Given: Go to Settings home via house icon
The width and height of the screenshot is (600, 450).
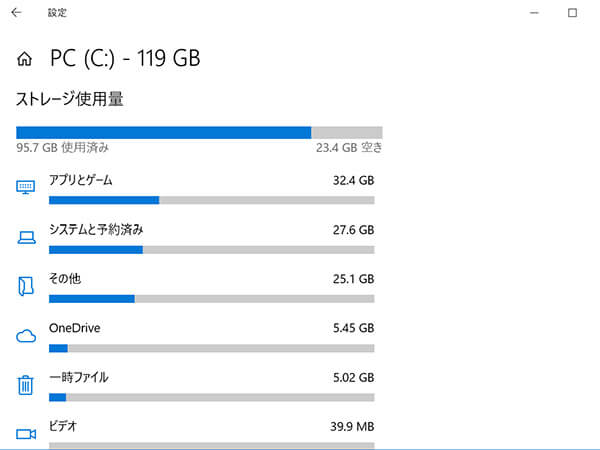Looking at the screenshot, I should [x=25, y=59].
